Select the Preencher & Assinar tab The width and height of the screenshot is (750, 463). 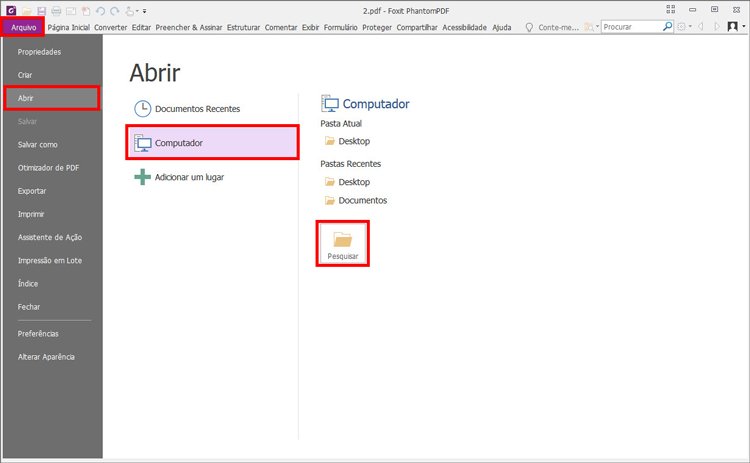point(188,27)
